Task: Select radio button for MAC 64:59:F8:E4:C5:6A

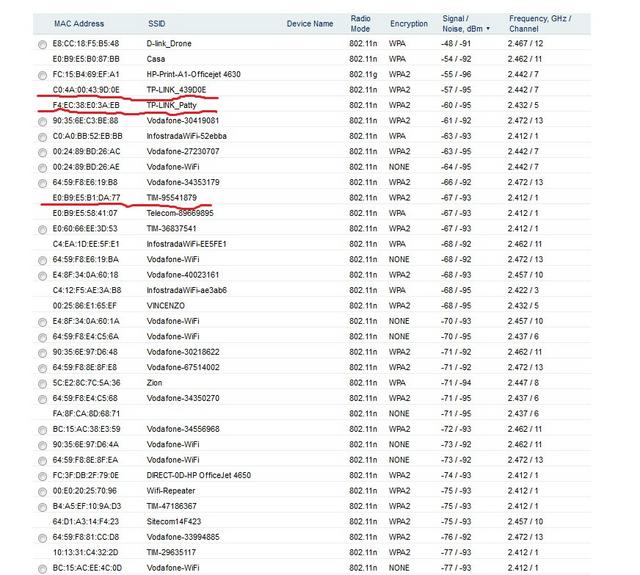Action: point(42,337)
